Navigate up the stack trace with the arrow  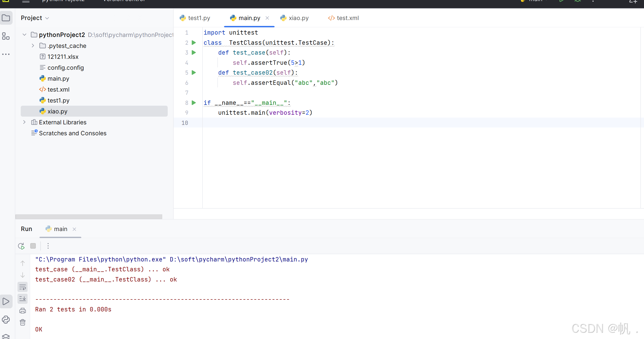tap(23, 263)
